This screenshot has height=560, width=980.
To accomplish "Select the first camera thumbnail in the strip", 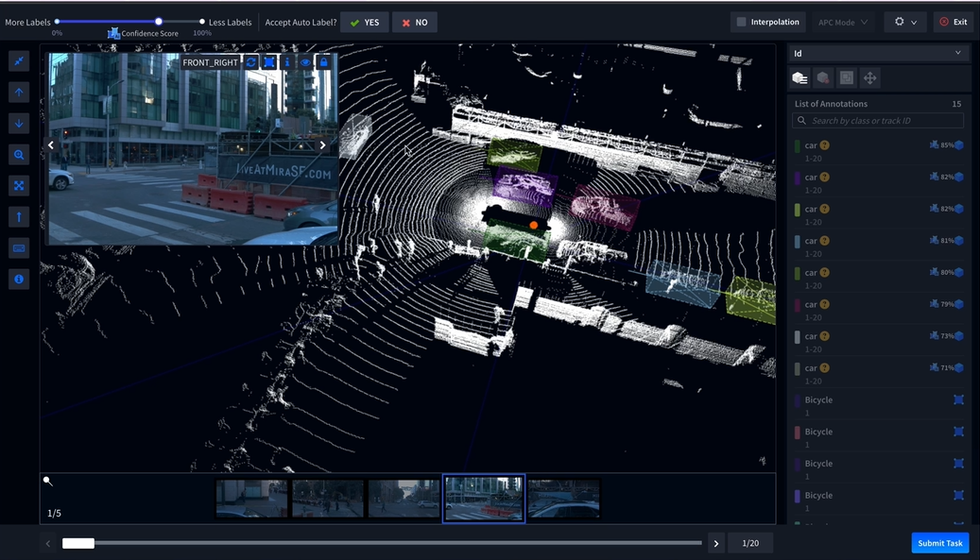I will click(252, 499).
